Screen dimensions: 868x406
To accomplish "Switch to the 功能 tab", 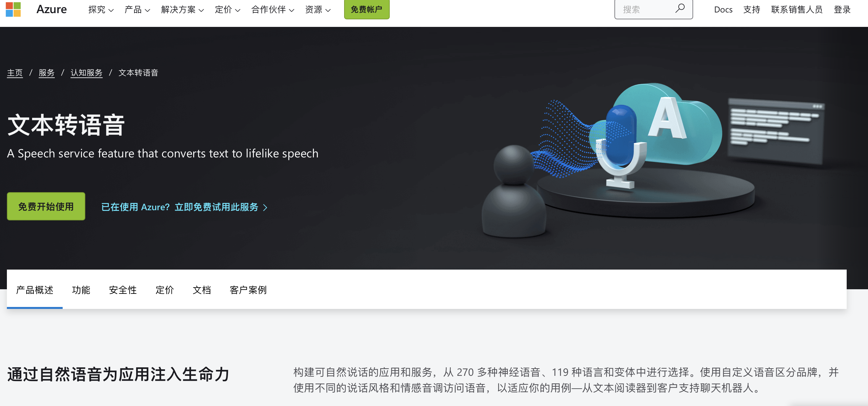I will click(81, 290).
